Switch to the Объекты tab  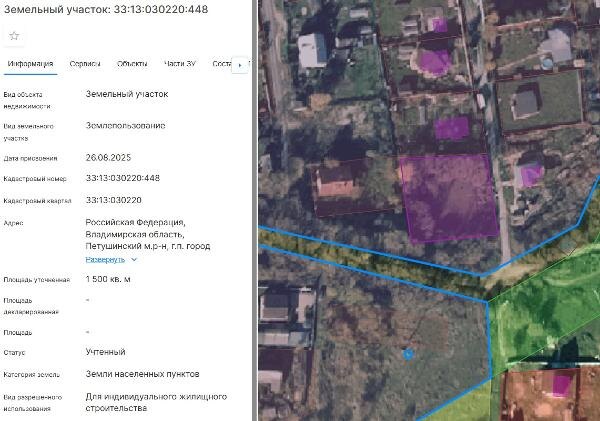point(132,64)
